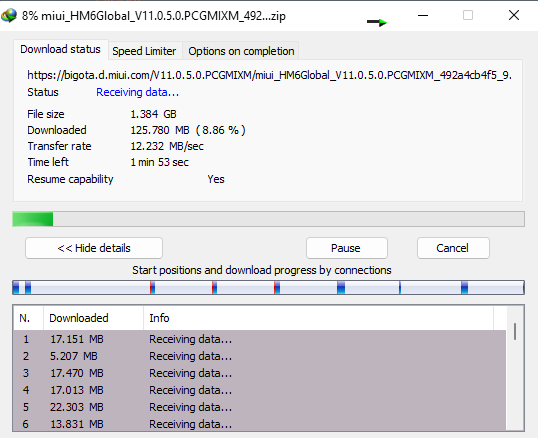Click the IDM globe icon in title bar
538x438 pixels.
click(9, 15)
